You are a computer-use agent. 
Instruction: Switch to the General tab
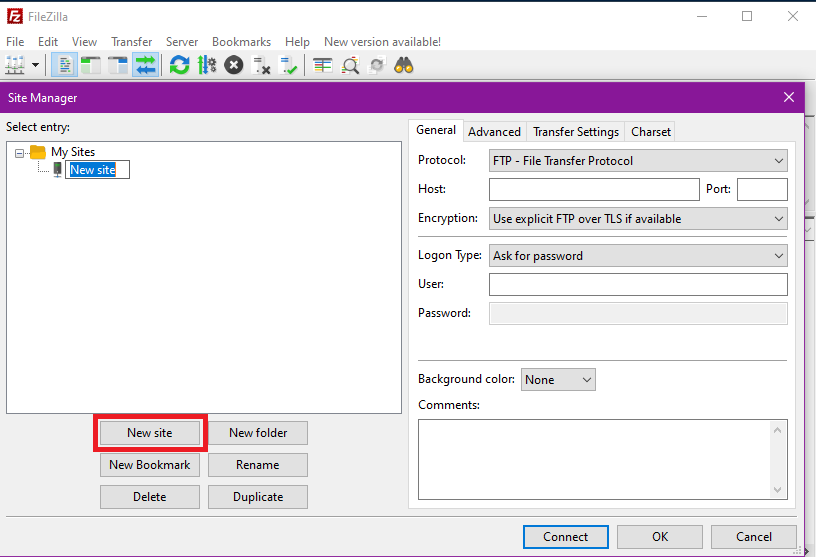(x=436, y=130)
